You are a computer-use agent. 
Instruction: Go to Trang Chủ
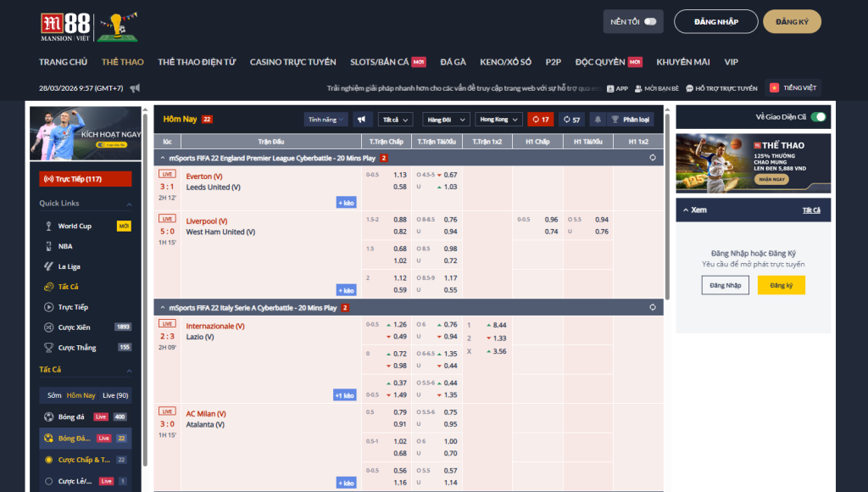coord(63,62)
